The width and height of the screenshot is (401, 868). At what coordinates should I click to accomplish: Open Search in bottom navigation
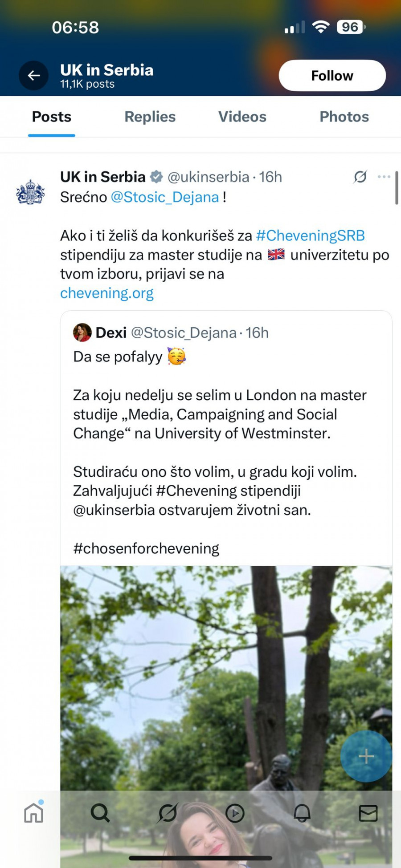[x=100, y=813]
